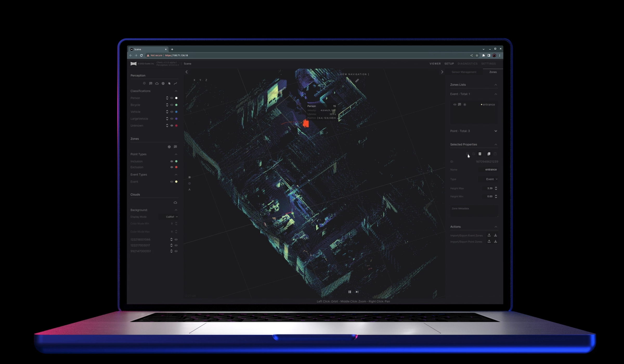Image resolution: width=624 pixels, height=364 pixels.
Task: Click the cloud icon in Perception toolbar
Action: pyautogui.click(x=157, y=83)
